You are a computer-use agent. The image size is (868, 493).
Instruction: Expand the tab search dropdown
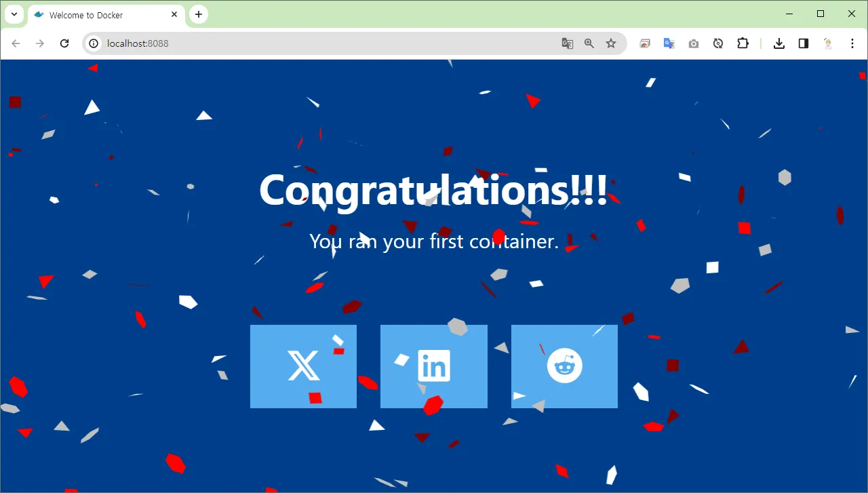click(14, 14)
